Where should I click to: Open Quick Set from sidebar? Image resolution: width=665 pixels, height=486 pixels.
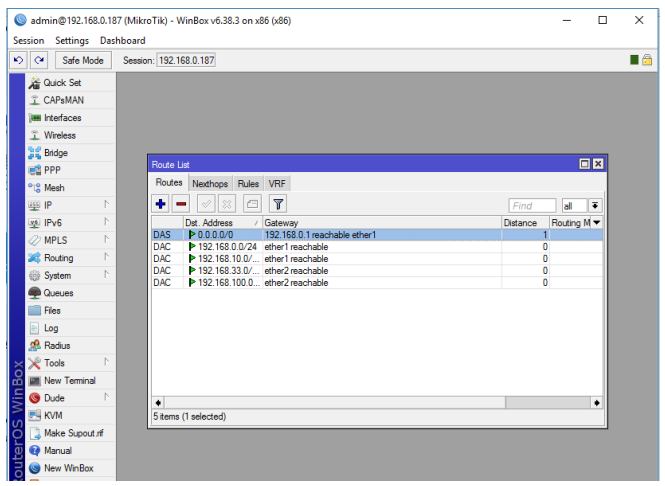pyautogui.click(x=71, y=83)
